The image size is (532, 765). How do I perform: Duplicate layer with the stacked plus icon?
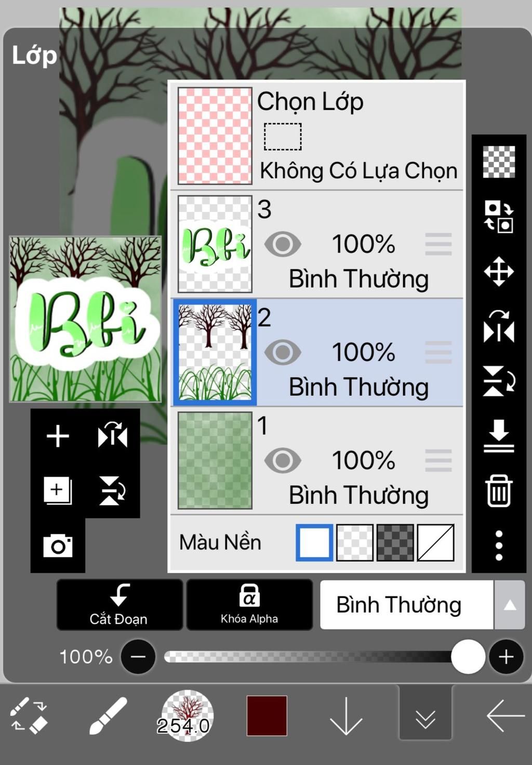click(58, 491)
